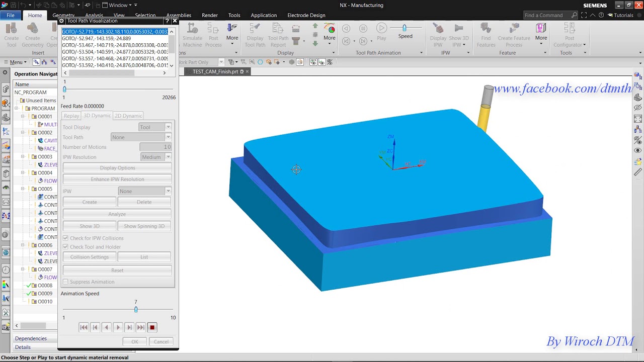Switch to the Application ribbon tab
644x362 pixels.
(x=264, y=15)
